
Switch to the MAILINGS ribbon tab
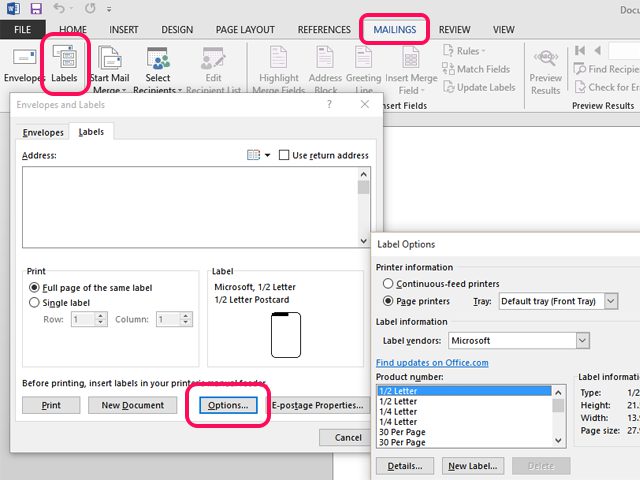pos(395,30)
